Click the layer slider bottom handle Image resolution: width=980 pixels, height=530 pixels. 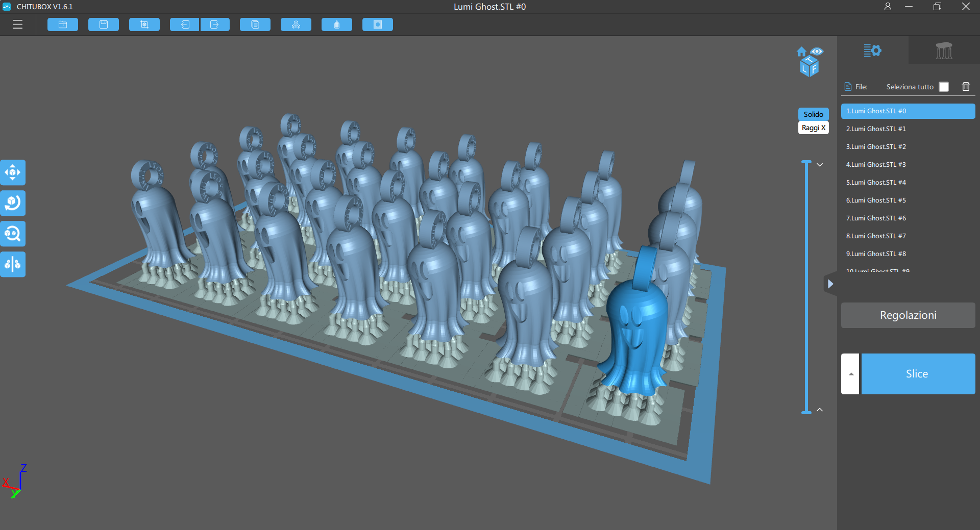[806, 412]
